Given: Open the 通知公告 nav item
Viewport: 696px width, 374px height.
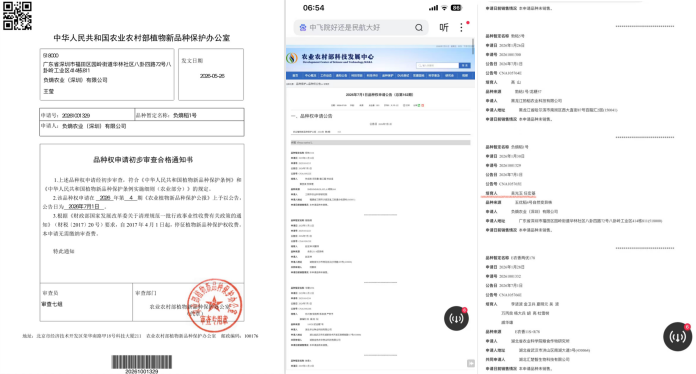Looking at the screenshot, I should click(341, 76).
